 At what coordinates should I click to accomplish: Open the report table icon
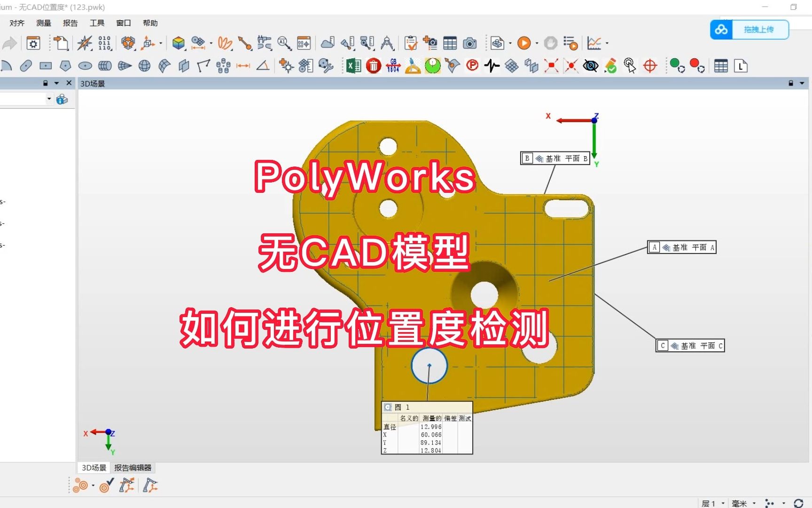pyautogui.click(x=450, y=44)
